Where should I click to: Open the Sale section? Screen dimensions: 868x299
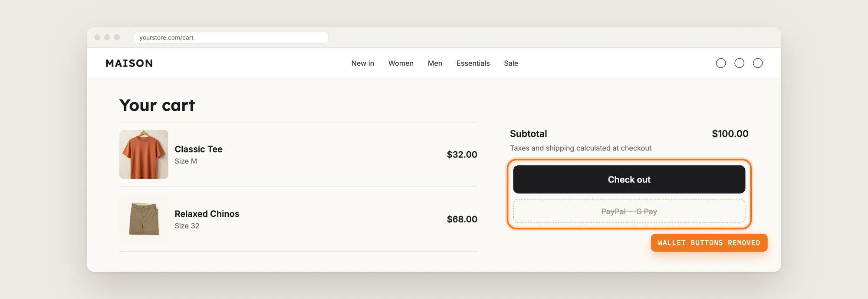point(511,63)
